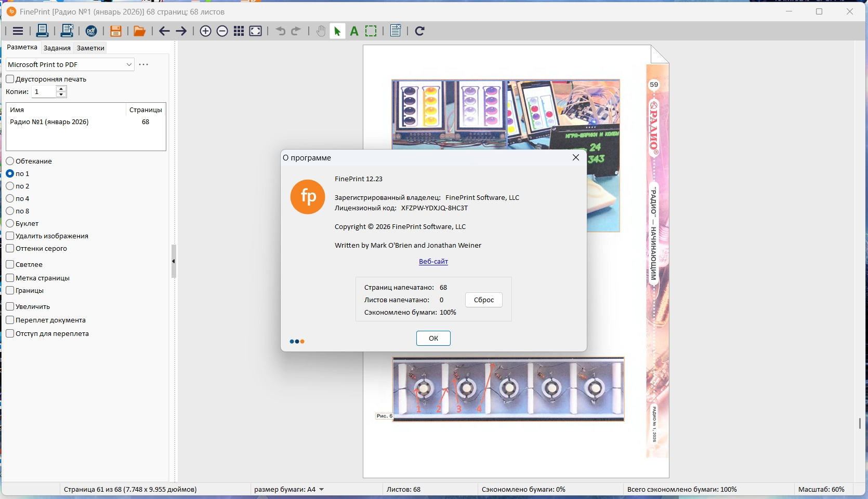Click the Print toolbar icon
The width and height of the screenshot is (868, 499).
click(42, 31)
